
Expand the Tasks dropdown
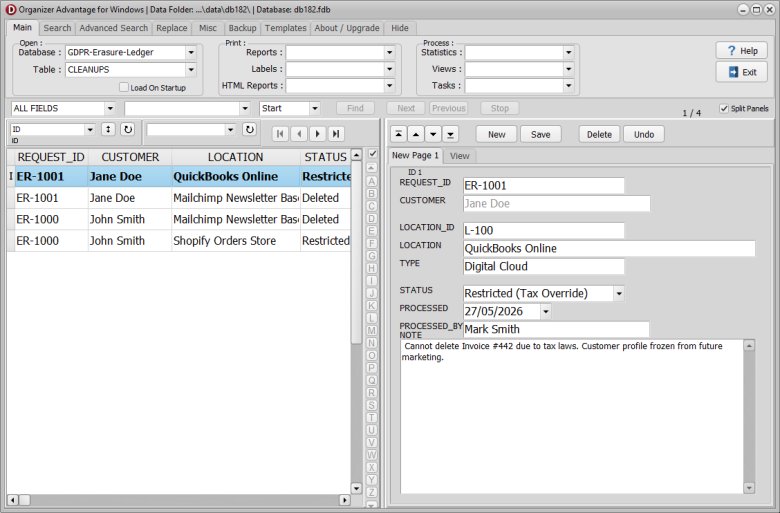click(x=569, y=86)
